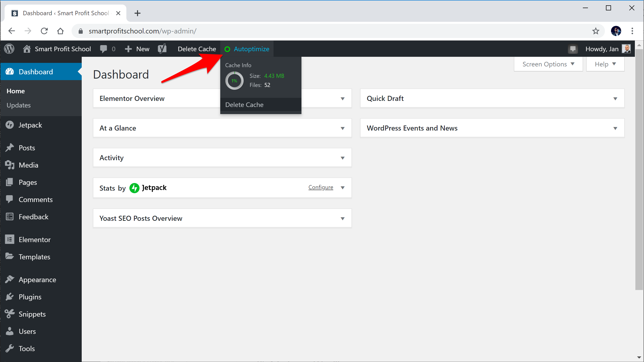The image size is (644, 362).
Task: Click the Elementor logo icon in sidebar
Action: tap(10, 239)
